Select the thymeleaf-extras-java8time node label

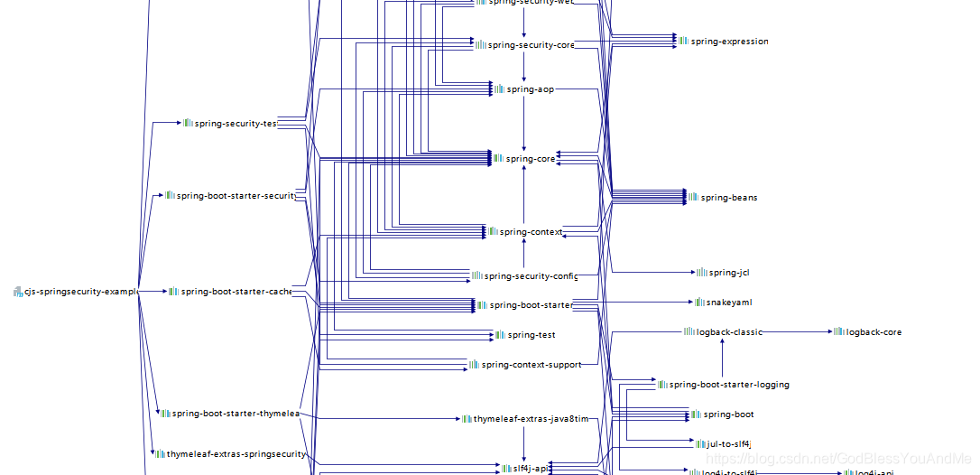532,419
